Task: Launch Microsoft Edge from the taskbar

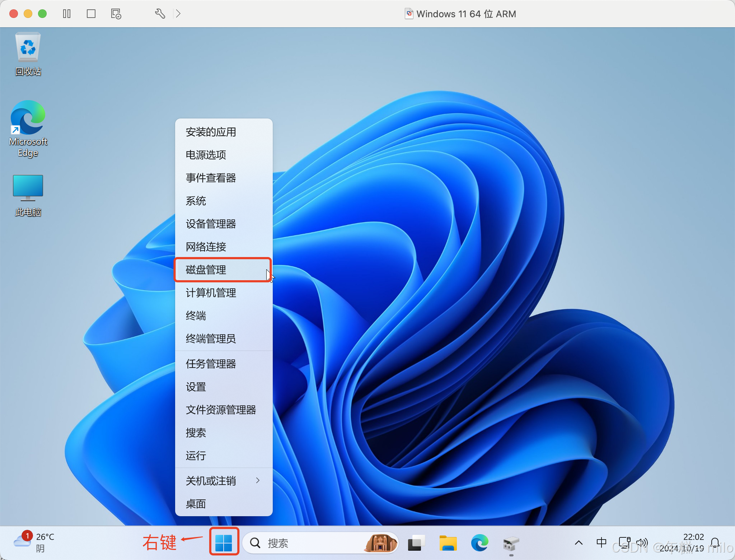Action: tap(479, 543)
